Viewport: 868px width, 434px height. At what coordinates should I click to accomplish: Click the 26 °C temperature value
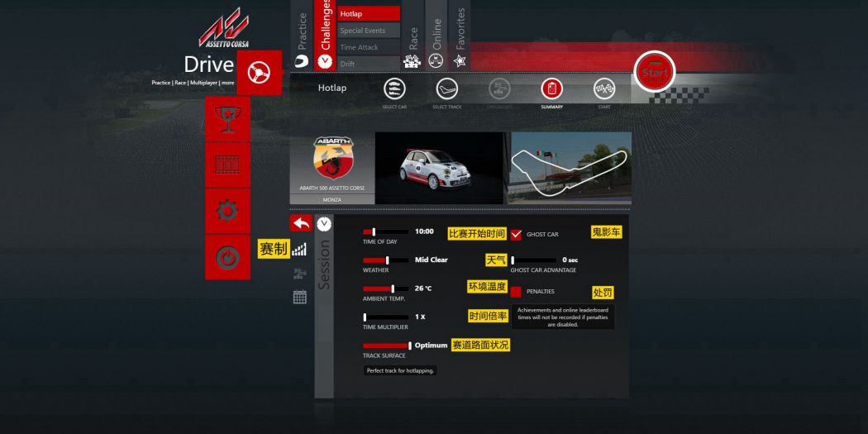[x=423, y=289]
